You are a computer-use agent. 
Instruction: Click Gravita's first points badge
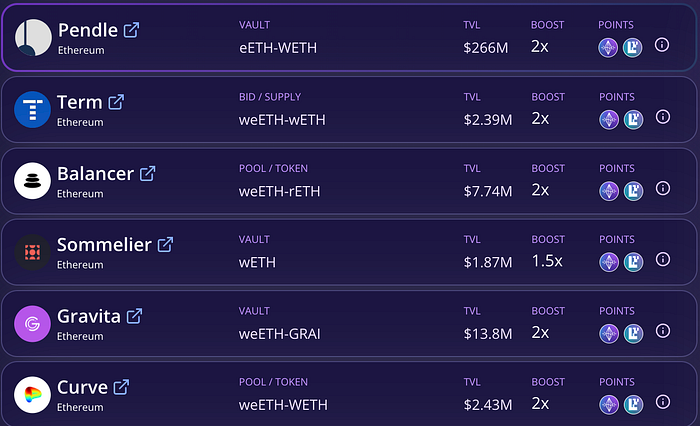coord(608,333)
